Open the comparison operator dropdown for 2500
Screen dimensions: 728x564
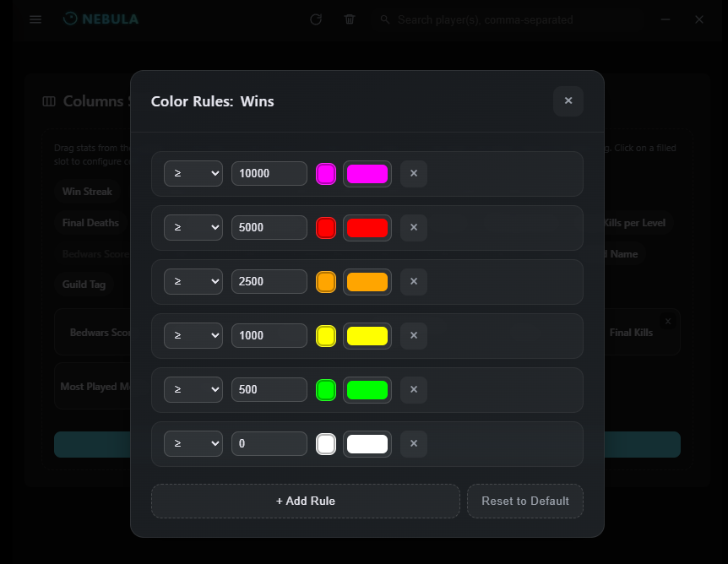click(x=193, y=281)
